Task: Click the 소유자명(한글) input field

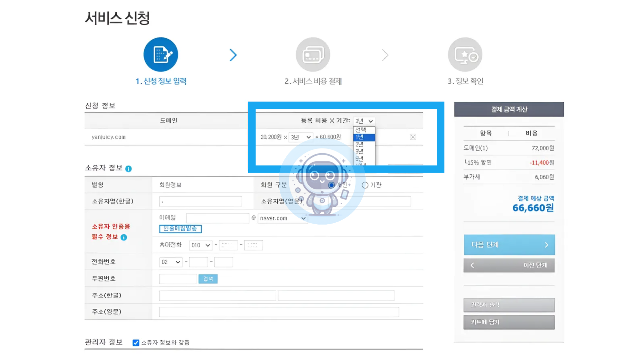Action: click(x=201, y=201)
